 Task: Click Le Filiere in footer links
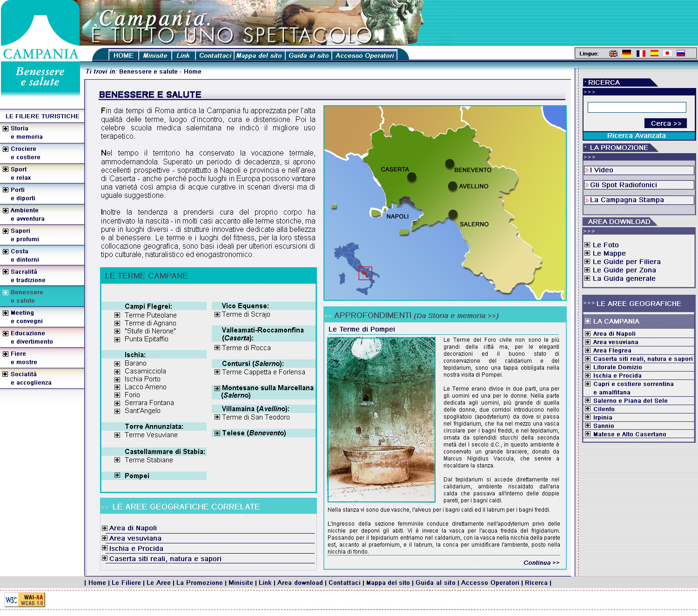click(x=126, y=582)
